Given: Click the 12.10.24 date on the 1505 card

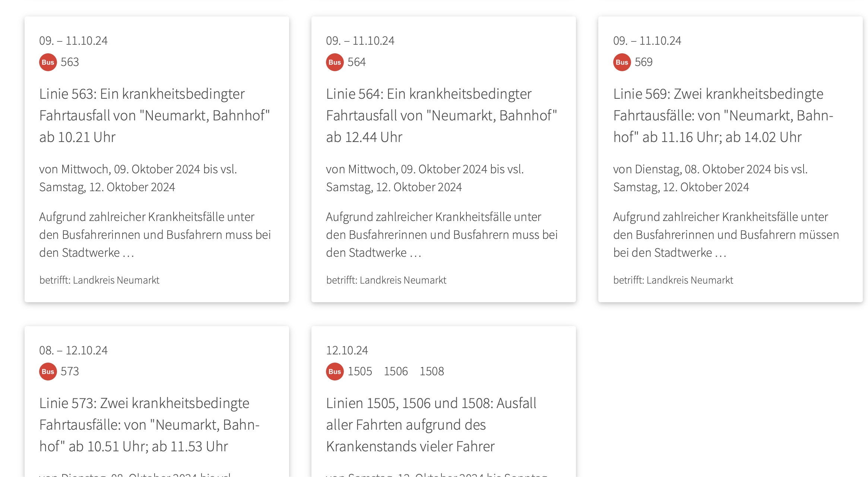Looking at the screenshot, I should point(347,350).
